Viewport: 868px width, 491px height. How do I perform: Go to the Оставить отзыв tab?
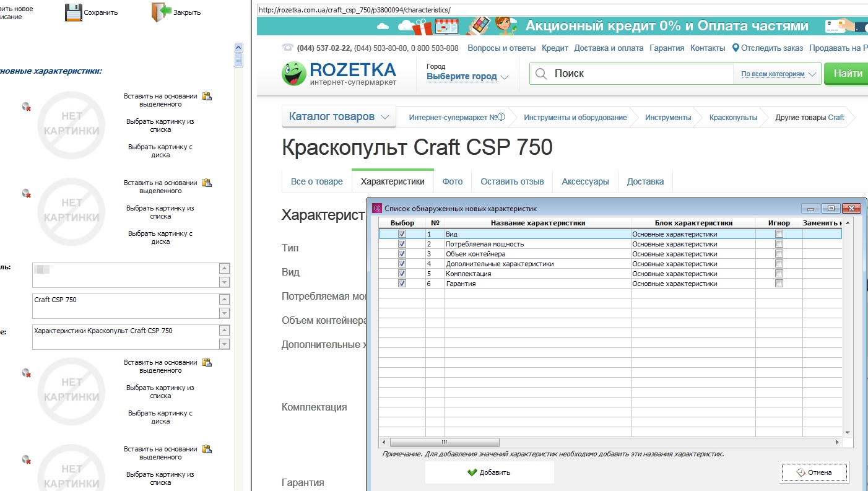pyautogui.click(x=512, y=181)
